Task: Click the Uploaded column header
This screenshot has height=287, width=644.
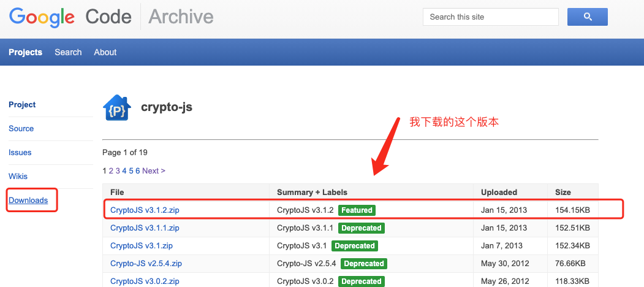Action: pyautogui.click(x=499, y=192)
